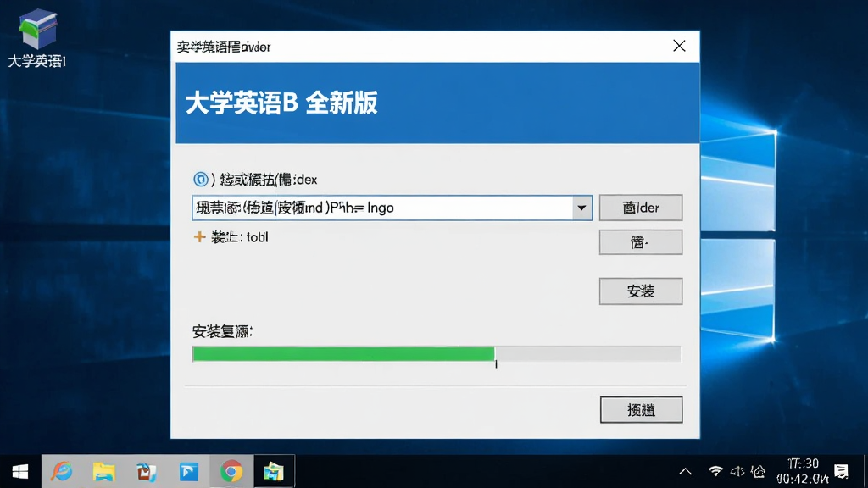Screen dimensions: 868x488
Task: Expand the install path dropdown arrow
Action: (x=581, y=208)
